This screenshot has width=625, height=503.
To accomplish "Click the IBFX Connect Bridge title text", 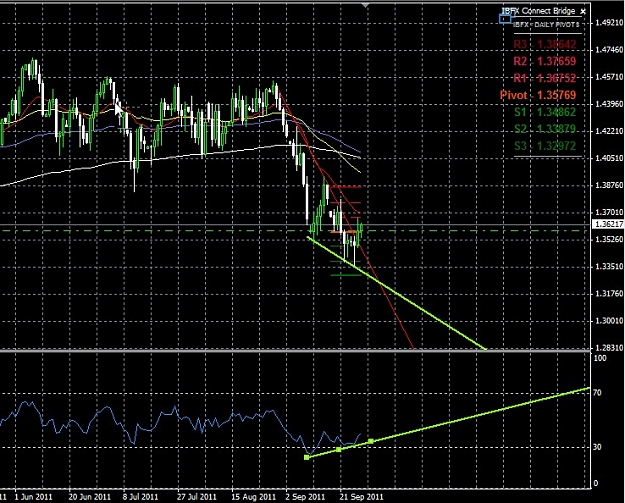I will pyautogui.click(x=541, y=11).
